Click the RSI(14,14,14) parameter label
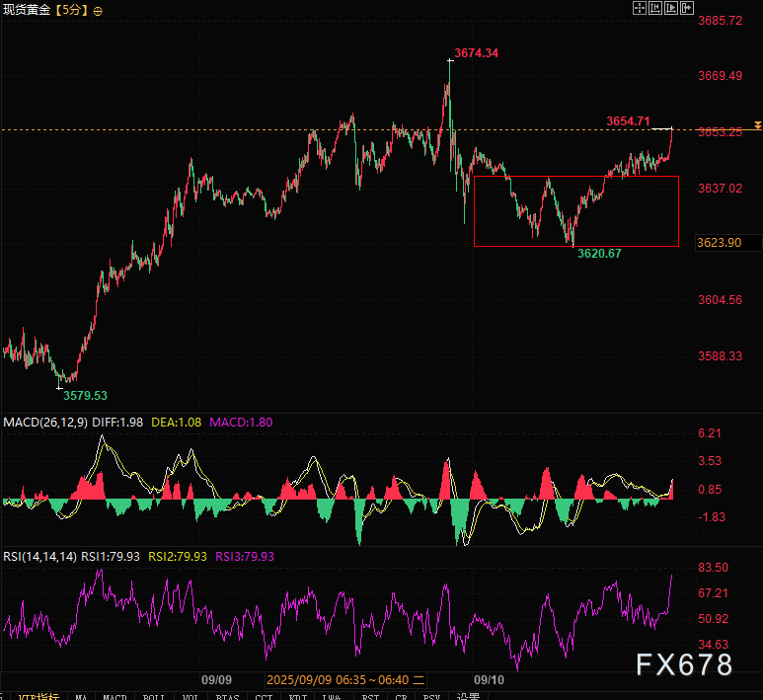 (x=38, y=556)
